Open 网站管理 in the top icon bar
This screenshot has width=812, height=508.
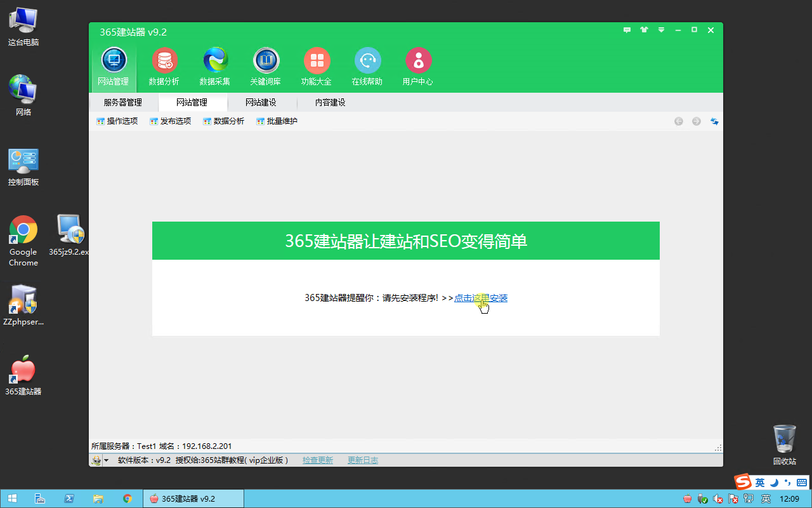[x=114, y=67]
